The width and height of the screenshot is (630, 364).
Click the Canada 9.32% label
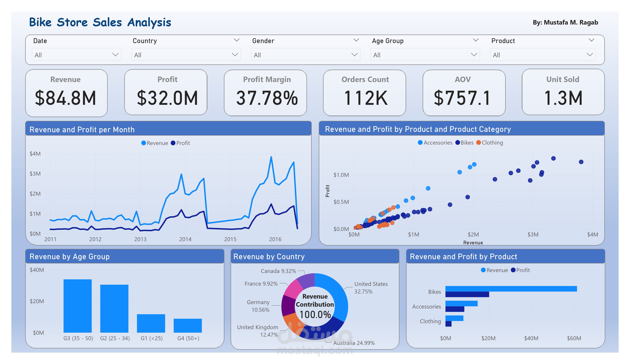278,271
